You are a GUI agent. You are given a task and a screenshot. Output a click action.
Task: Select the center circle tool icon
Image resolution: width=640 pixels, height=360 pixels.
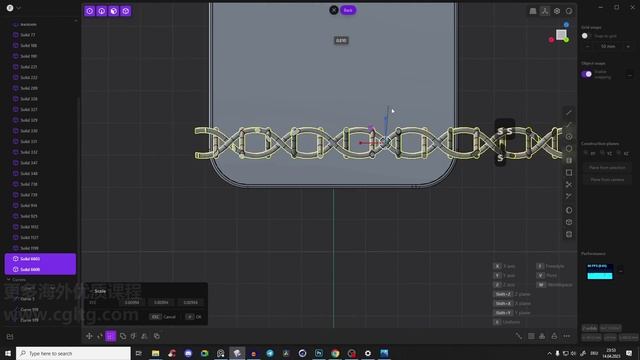[x=569, y=137]
